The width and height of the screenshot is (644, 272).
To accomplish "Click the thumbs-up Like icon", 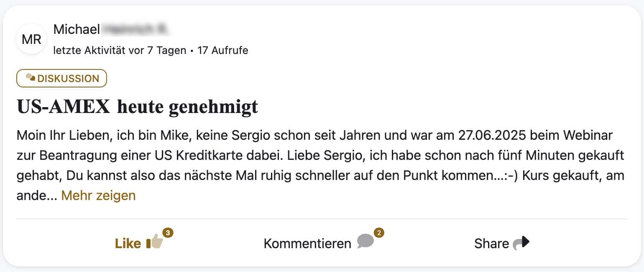I will pos(154,243).
